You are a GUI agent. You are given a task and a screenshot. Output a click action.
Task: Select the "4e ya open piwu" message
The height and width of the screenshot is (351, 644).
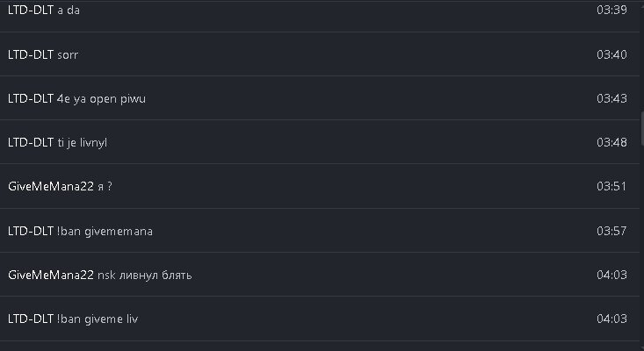pyautogui.click(x=101, y=98)
